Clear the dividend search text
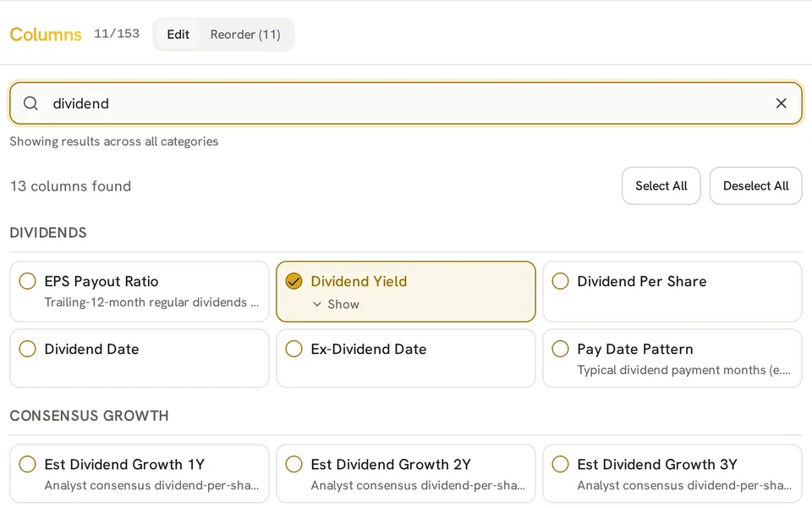 point(781,103)
